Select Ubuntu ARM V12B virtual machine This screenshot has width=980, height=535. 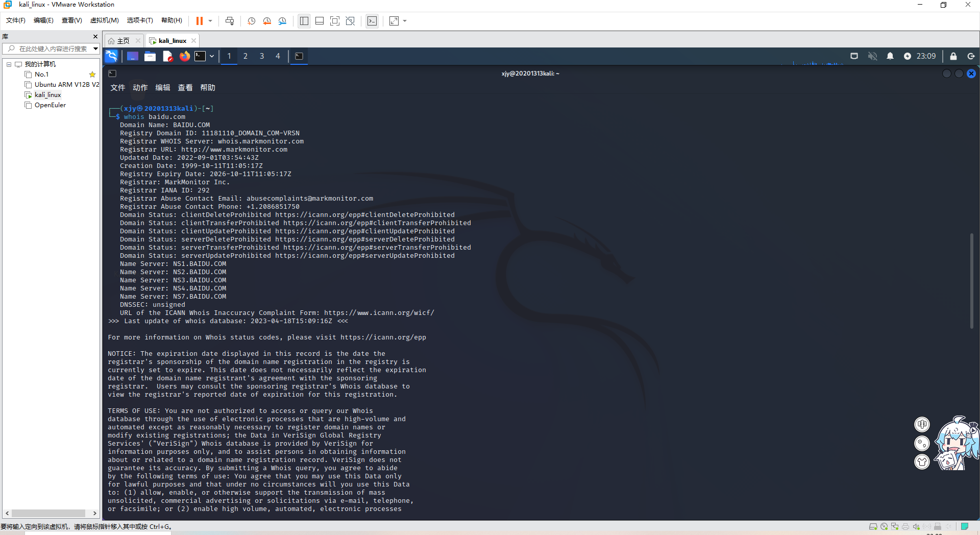66,85
